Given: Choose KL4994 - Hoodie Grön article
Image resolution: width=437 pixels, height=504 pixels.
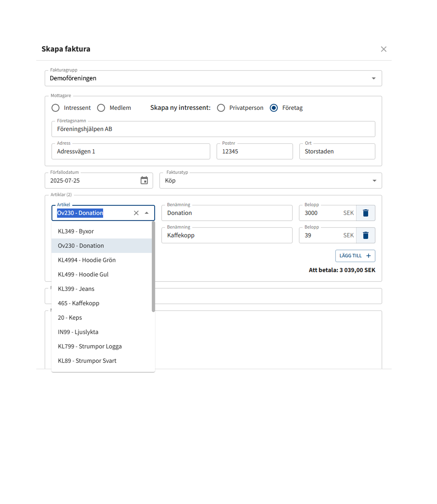Looking at the screenshot, I should pos(87,260).
